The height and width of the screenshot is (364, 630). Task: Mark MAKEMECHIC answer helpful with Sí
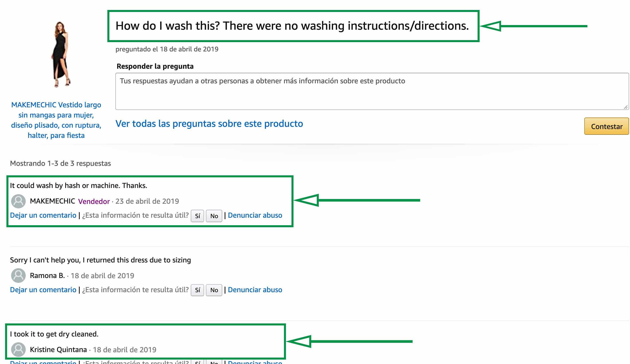coord(197,216)
